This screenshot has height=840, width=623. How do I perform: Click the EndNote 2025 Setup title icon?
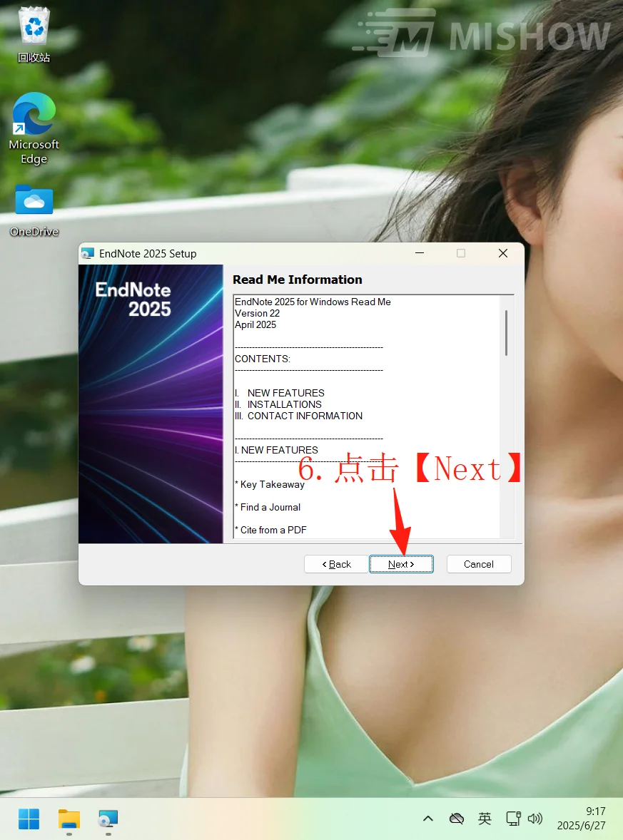(x=87, y=253)
